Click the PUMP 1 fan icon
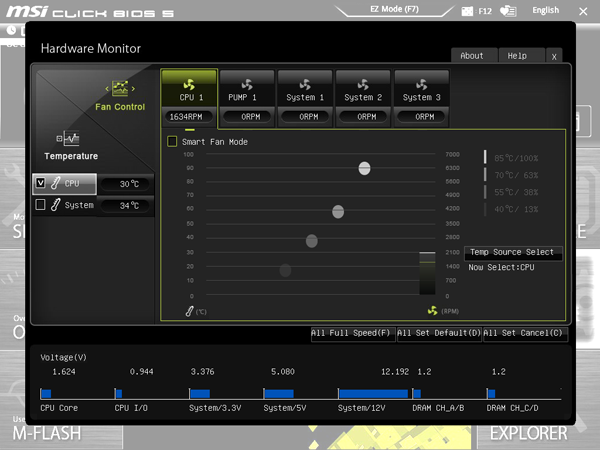Screen dimensions: 600x450 (247, 84)
